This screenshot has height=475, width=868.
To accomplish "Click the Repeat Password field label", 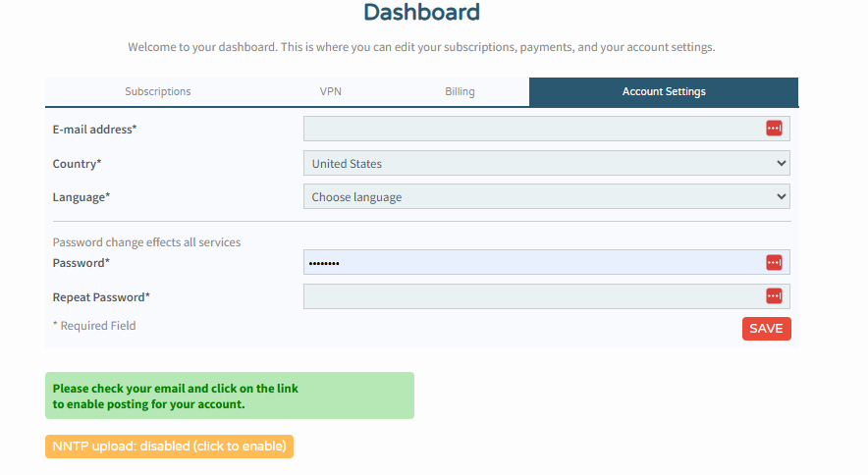I will (x=101, y=297).
